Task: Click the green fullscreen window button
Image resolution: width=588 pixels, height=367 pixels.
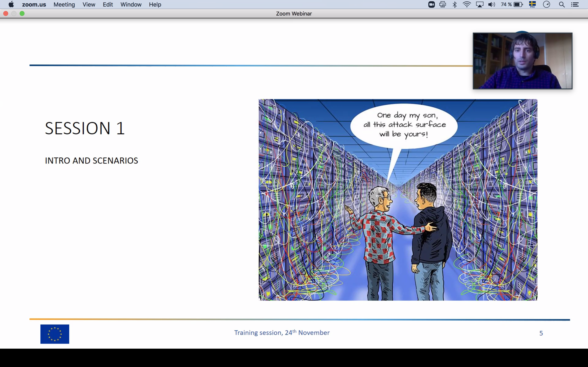Action: pyautogui.click(x=22, y=14)
